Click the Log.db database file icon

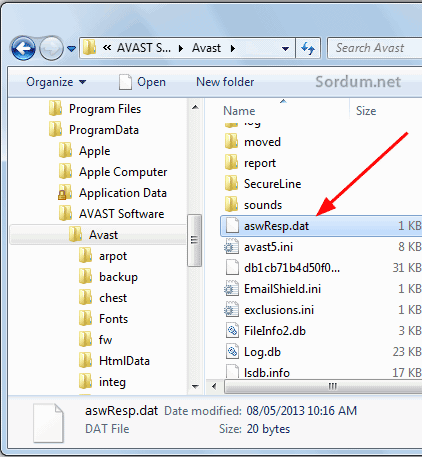point(232,352)
